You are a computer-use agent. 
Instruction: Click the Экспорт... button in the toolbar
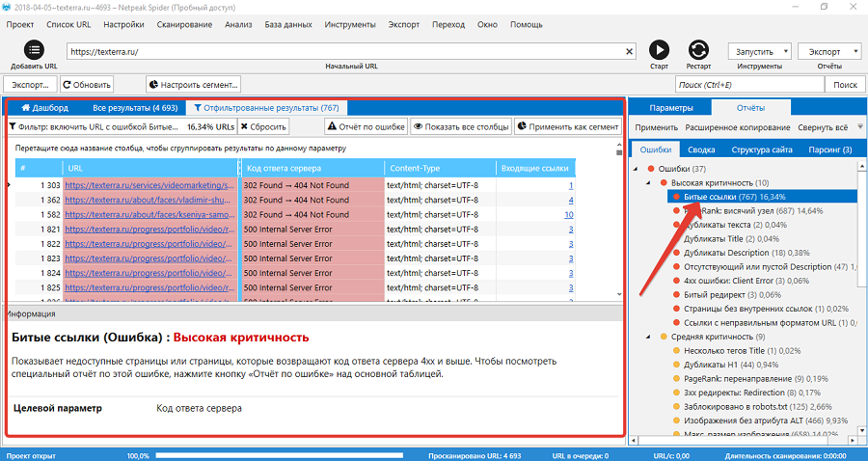click(x=30, y=85)
